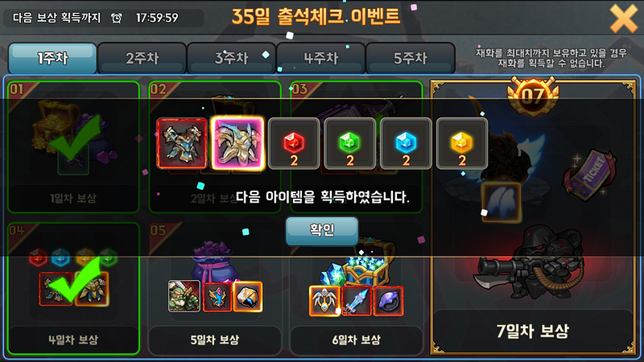Open the 7일차 보상 reward panel
The width and height of the screenshot is (644, 362).
coord(533,216)
